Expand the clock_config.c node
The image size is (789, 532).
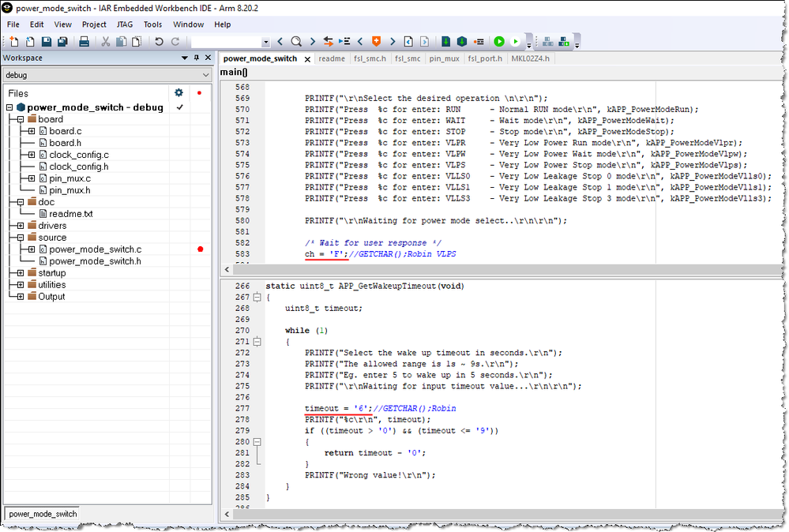coord(32,155)
